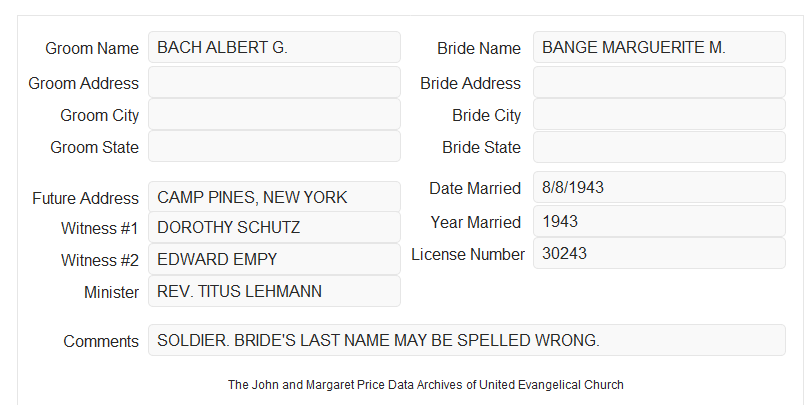The height and width of the screenshot is (405, 805).
Task: Click the Bride State input box
Action: [x=659, y=147]
